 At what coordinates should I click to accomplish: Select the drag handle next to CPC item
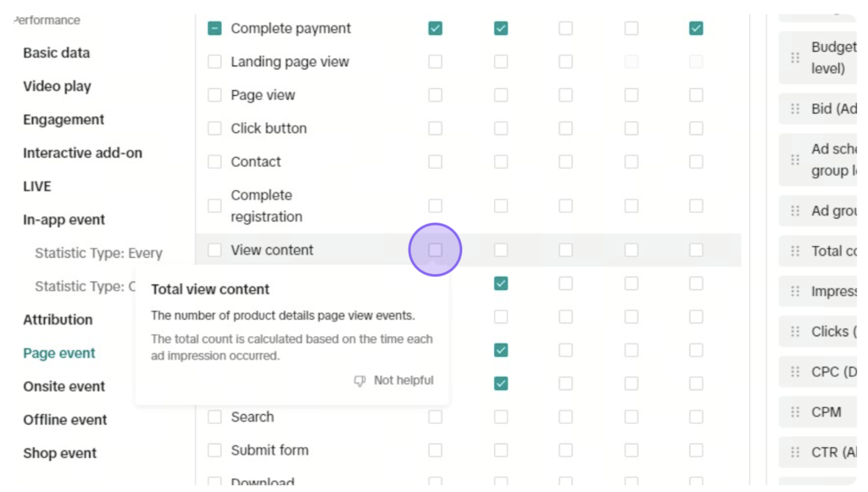point(795,372)
